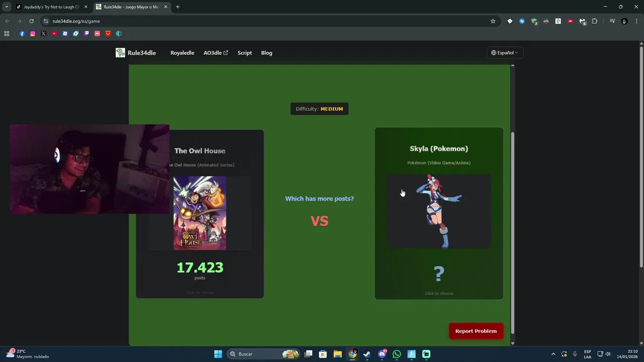Bookmark this page with the star icon
This screenshot has height=362, width=644.
[x=493, y=21]
